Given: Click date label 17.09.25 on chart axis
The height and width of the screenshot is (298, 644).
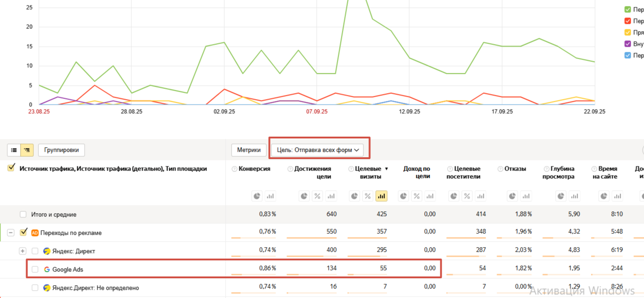Looking at the screenshot, I should [502, 112].
